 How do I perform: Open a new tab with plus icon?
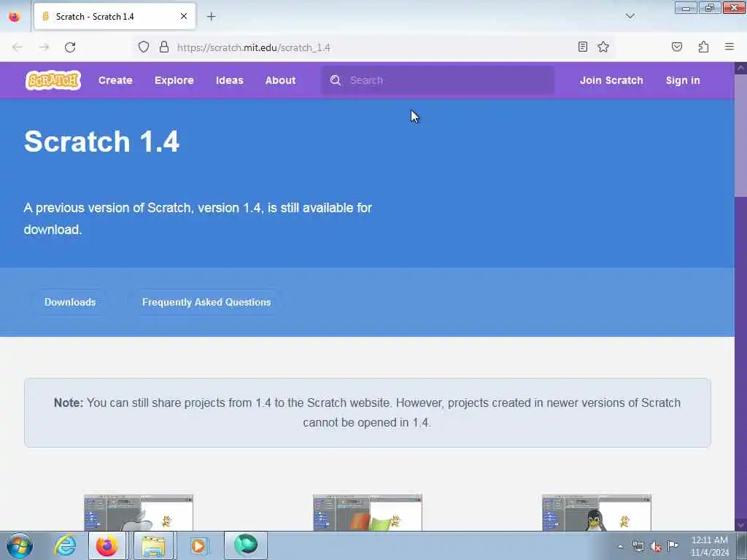pyautogui.click(x=211, y=17)
